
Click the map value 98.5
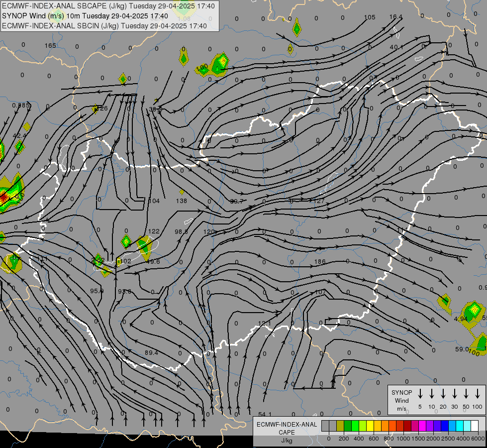click(182, 231)
